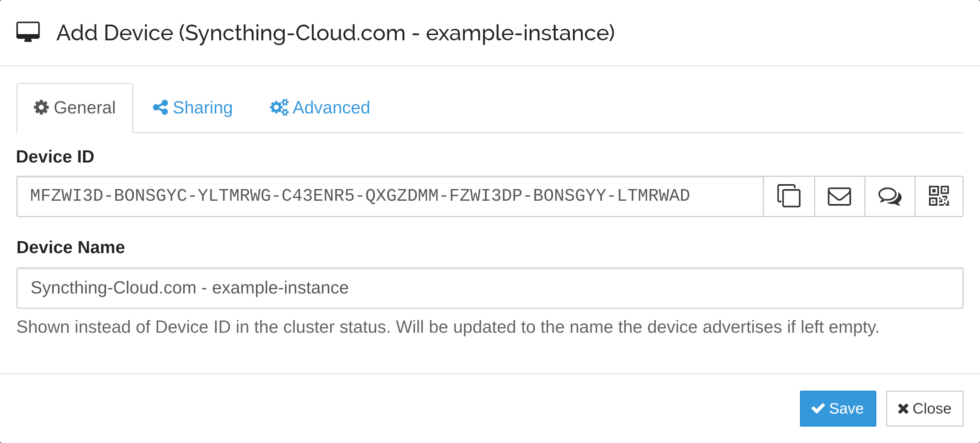
Task: Close the Add Device dialog
Action: pos(924,408)
